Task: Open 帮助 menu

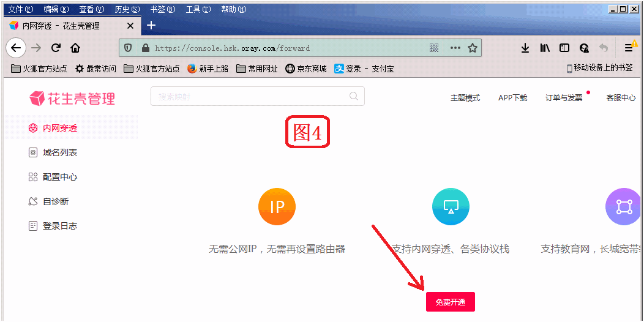Action: (x=234, y=9)
